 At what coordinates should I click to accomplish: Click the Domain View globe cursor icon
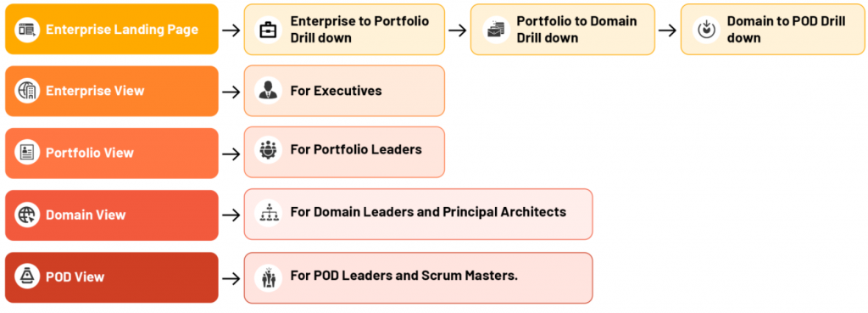[27, 215]
